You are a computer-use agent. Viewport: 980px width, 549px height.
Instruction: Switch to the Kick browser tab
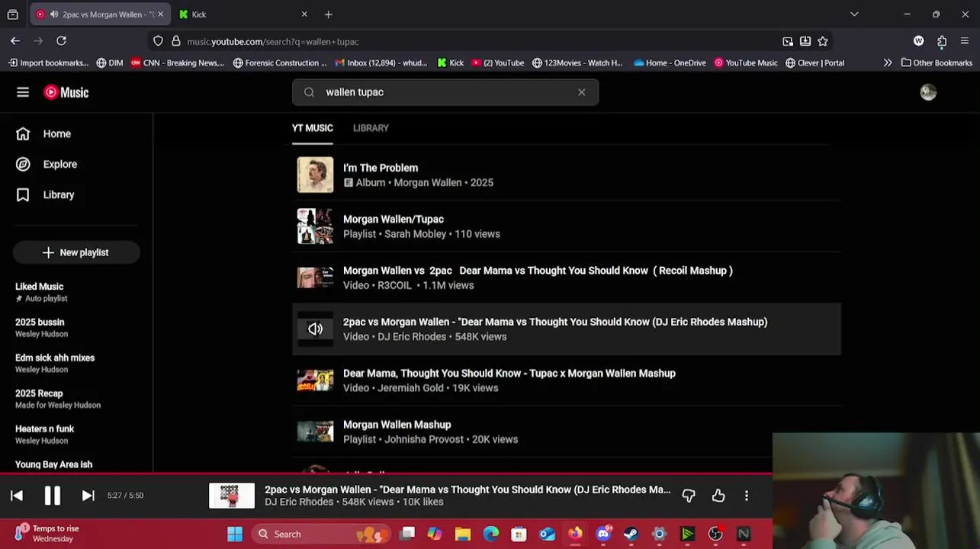243,14
